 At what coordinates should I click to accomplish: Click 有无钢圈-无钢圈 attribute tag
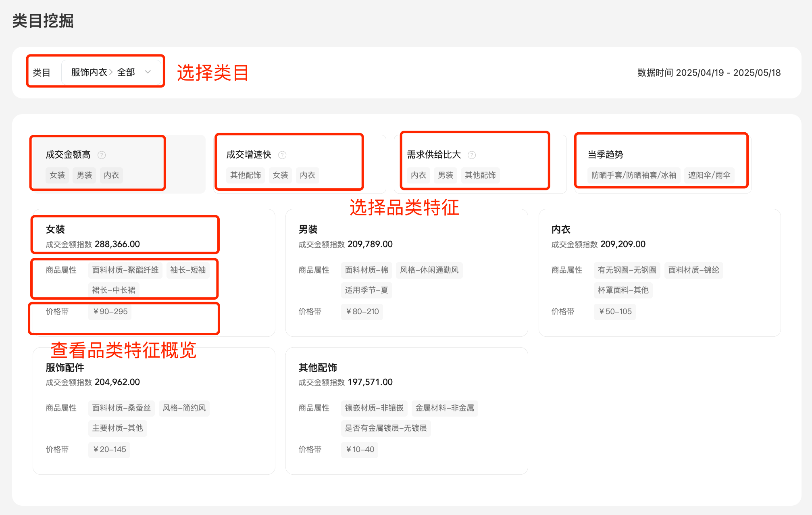pos(627,270)
